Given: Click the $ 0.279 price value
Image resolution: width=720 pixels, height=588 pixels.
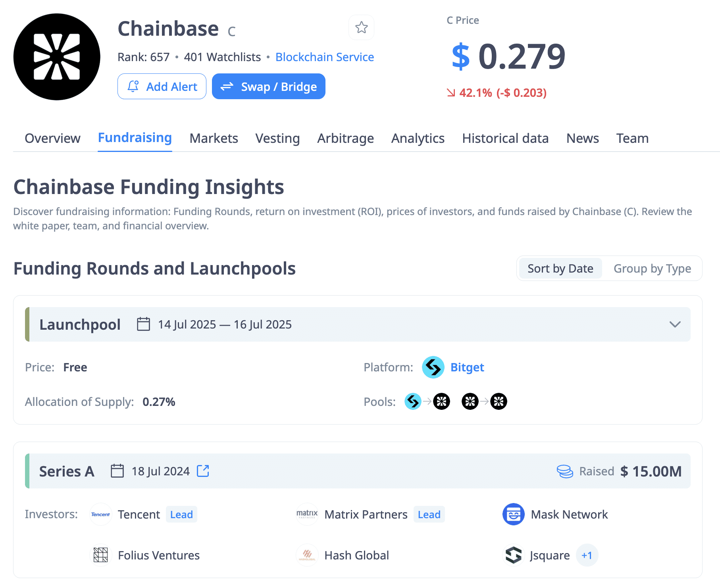Looking at the screenshot, I should pyautogui.click(x=508, y=56).
